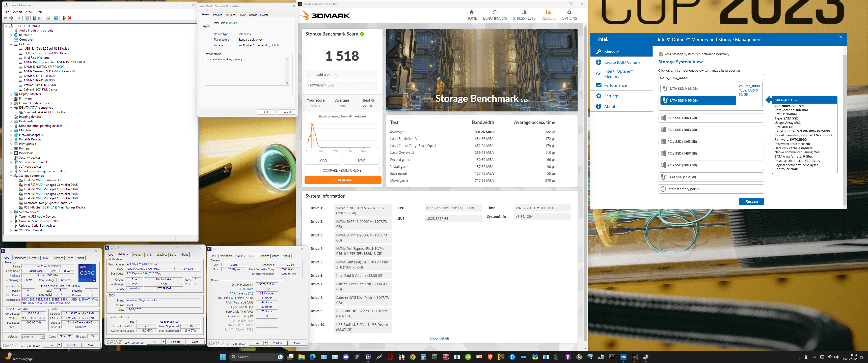868x363 pixels.
Task: Click blue Help icon in Device Manager toolbar
Action: pos(34,18)
